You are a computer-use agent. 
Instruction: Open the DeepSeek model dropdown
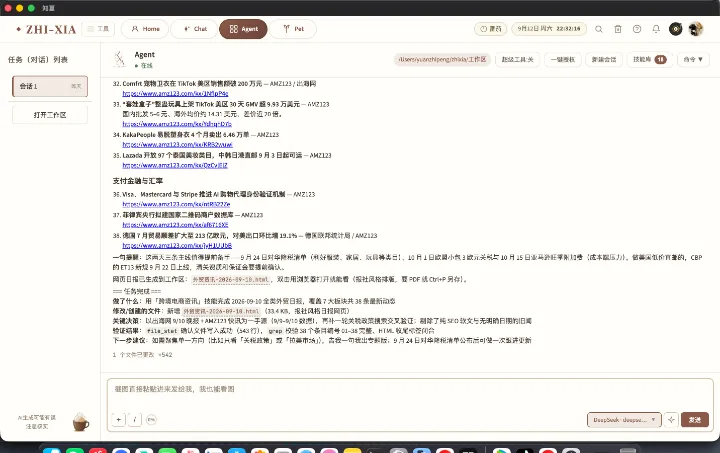click(624, 419)
